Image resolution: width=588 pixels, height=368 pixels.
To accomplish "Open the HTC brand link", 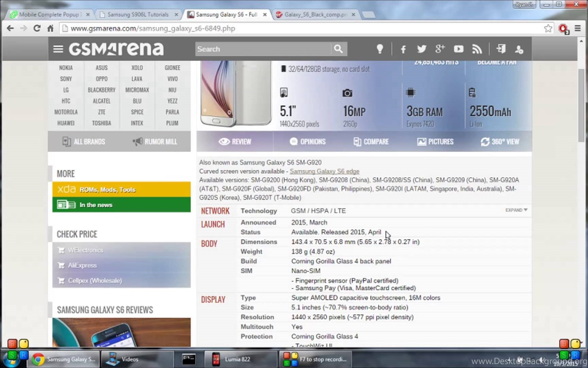I will click(66, 101).
